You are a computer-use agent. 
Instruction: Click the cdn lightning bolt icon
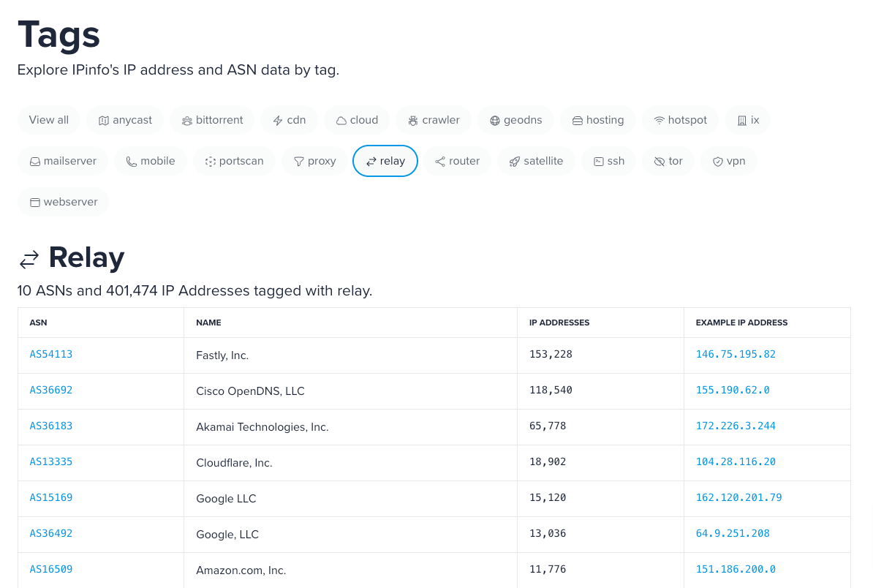tap(278, 121)
